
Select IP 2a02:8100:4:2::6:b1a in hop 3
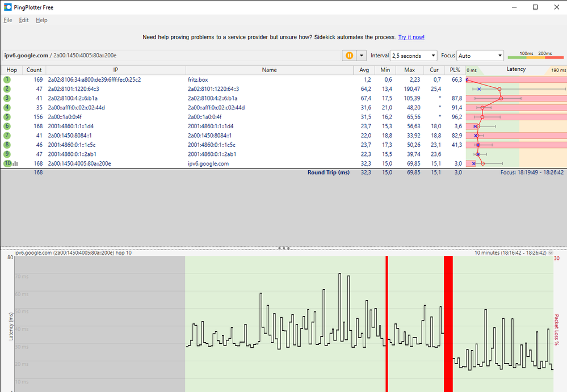(73, 98)
